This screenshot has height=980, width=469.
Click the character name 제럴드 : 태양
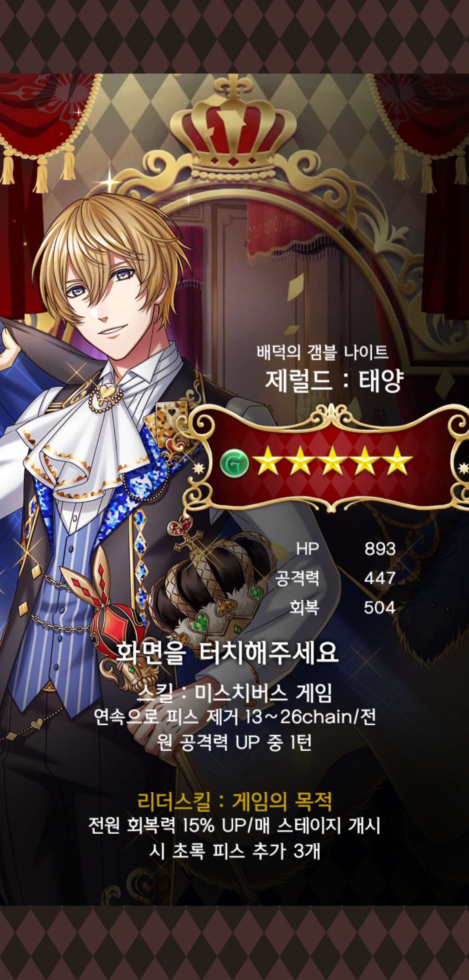334,381
